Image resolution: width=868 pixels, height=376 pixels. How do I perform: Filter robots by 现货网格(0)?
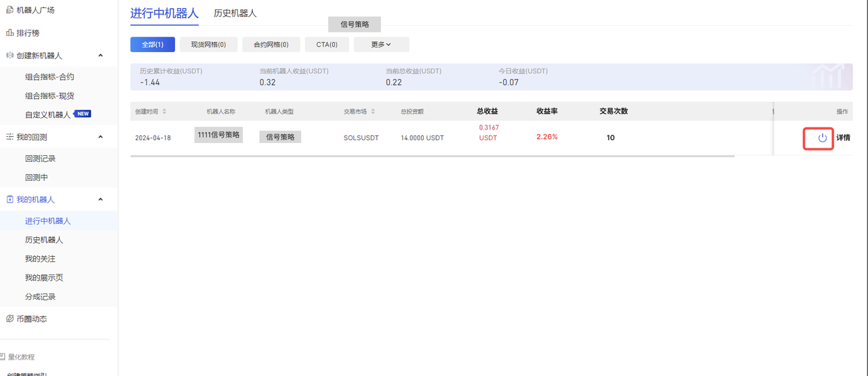208,45
